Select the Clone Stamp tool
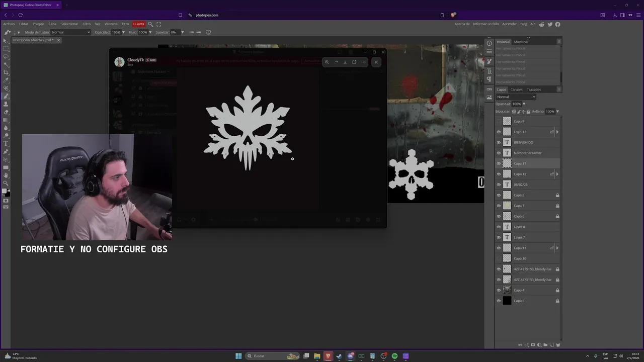 [x=6, y=104]
